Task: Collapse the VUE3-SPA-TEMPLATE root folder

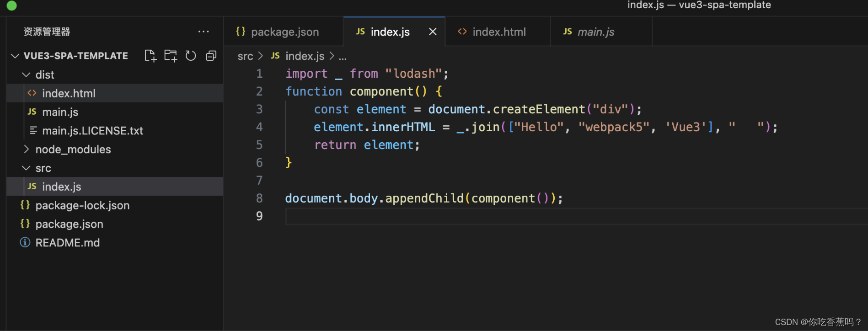Action: tap(15, 56)
